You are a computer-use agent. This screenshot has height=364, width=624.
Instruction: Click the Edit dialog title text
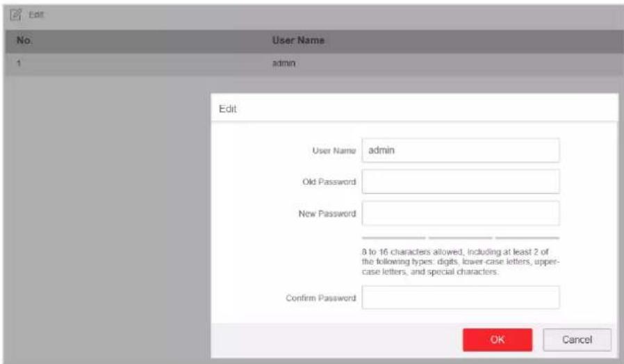click(228, 109)
